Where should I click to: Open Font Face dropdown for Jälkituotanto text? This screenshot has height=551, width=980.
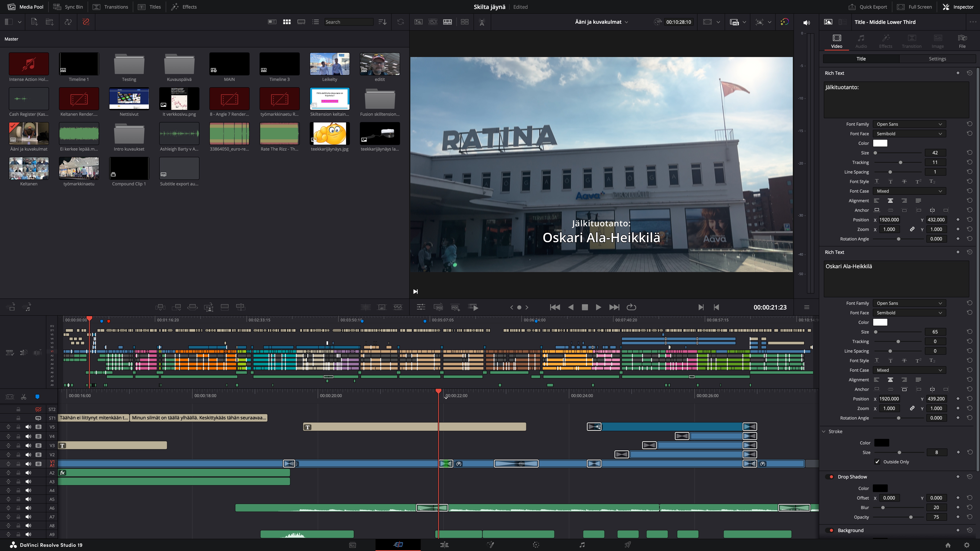point(909,134)
